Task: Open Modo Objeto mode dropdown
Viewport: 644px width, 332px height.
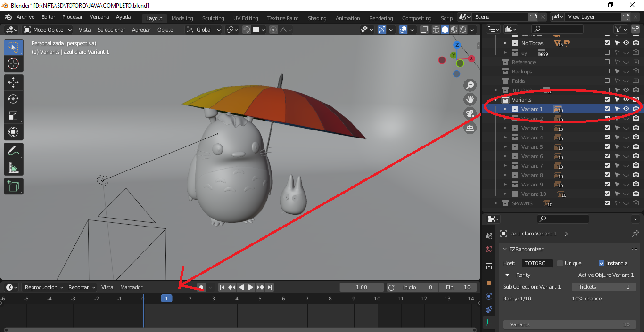Action: [48, 30]
